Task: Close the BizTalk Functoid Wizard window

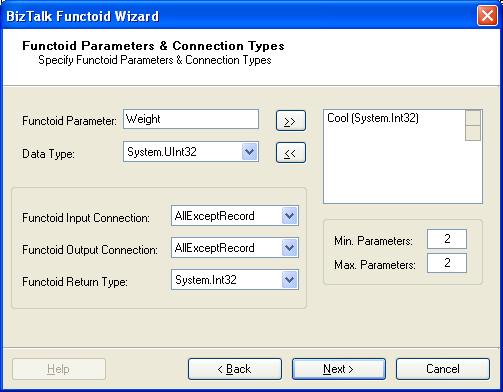Action: [487, 16]
